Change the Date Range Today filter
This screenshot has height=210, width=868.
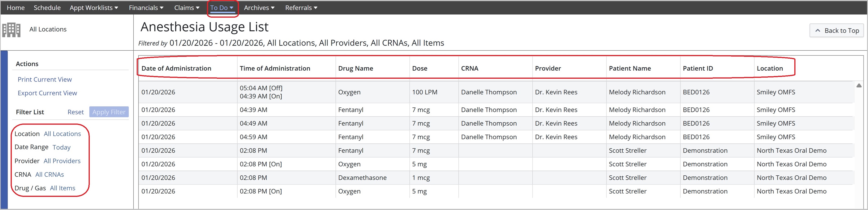[61, 147]
